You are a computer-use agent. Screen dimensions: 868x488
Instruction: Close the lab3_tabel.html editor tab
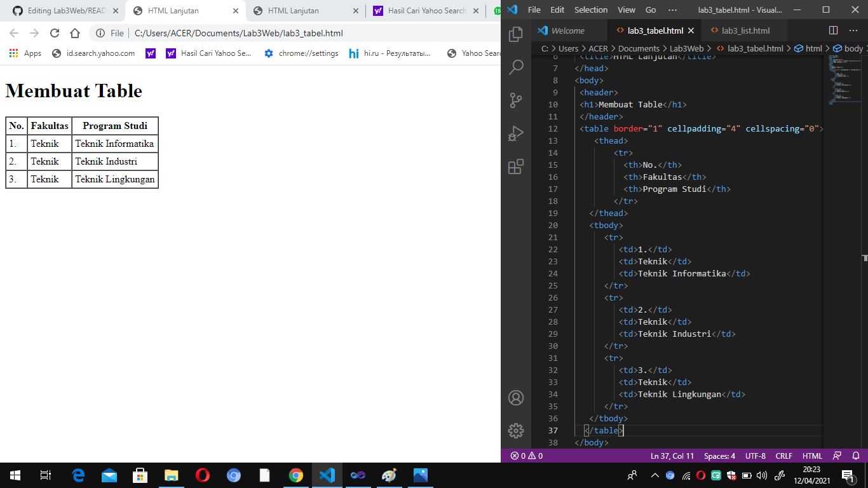click(691, 30)
